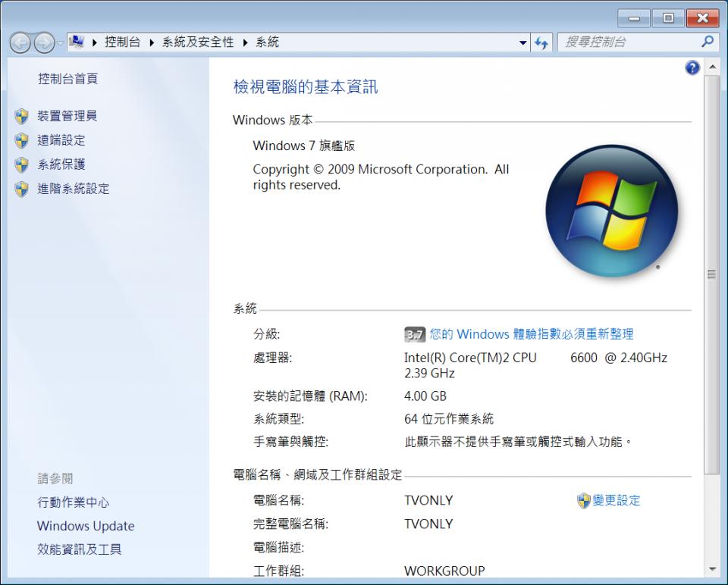Expand the breadcrumb arrow after 系統及安全性
Image resolution: width=728 pixels, height=585 pixels.
click(x=246, y=42)
